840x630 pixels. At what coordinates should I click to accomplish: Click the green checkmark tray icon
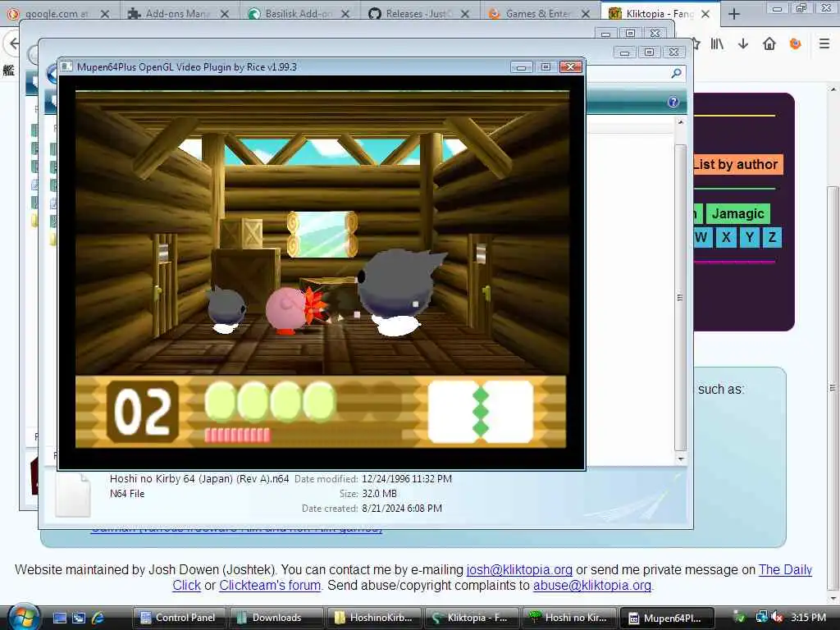point(739,618)
